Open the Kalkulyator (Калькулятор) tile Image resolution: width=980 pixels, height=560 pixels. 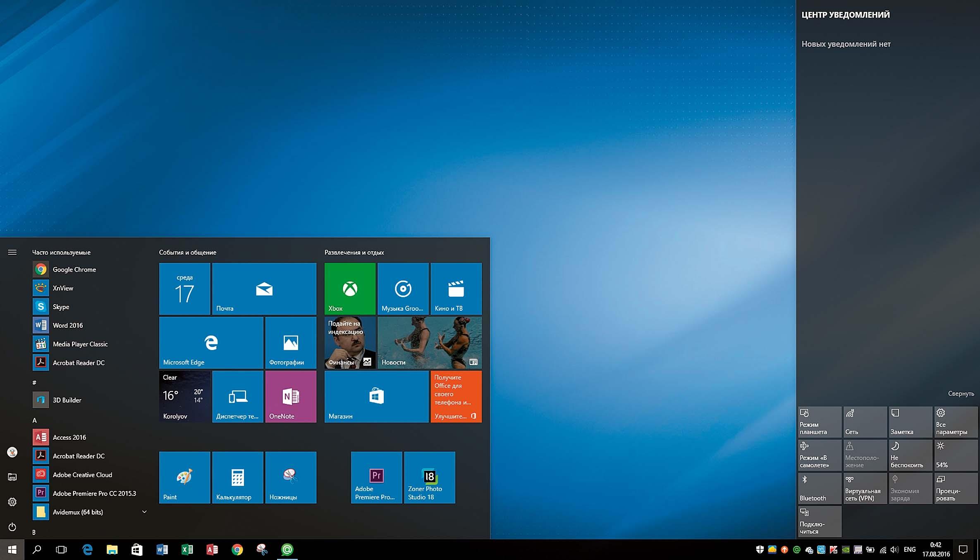(x=238, y=477)
